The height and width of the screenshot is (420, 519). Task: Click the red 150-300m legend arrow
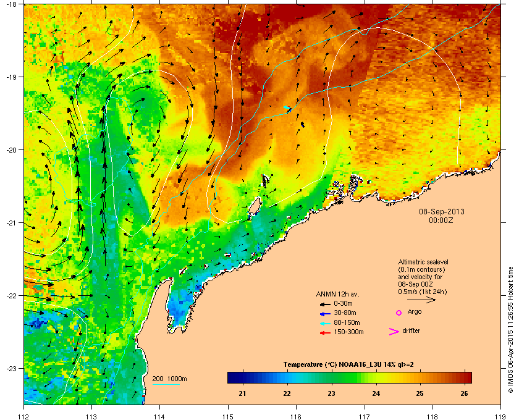(326, 333)
